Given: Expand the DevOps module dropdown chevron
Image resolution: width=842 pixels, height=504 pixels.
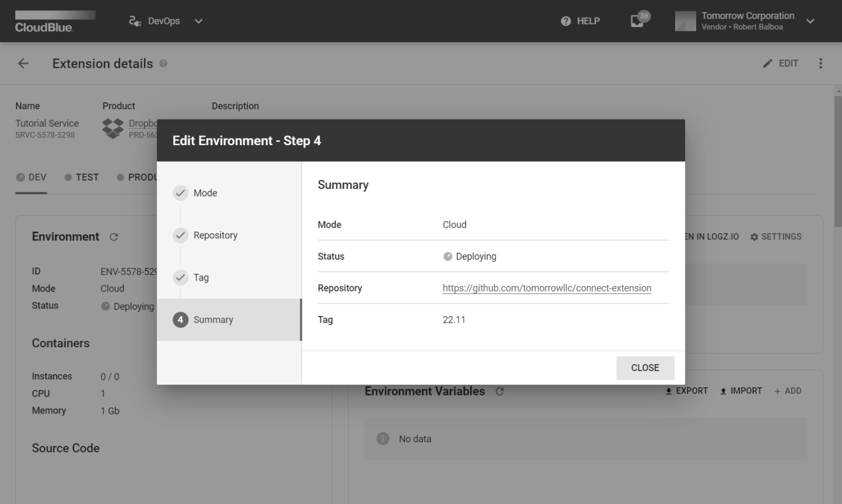Looking at the screenshot, I should 198,21.
